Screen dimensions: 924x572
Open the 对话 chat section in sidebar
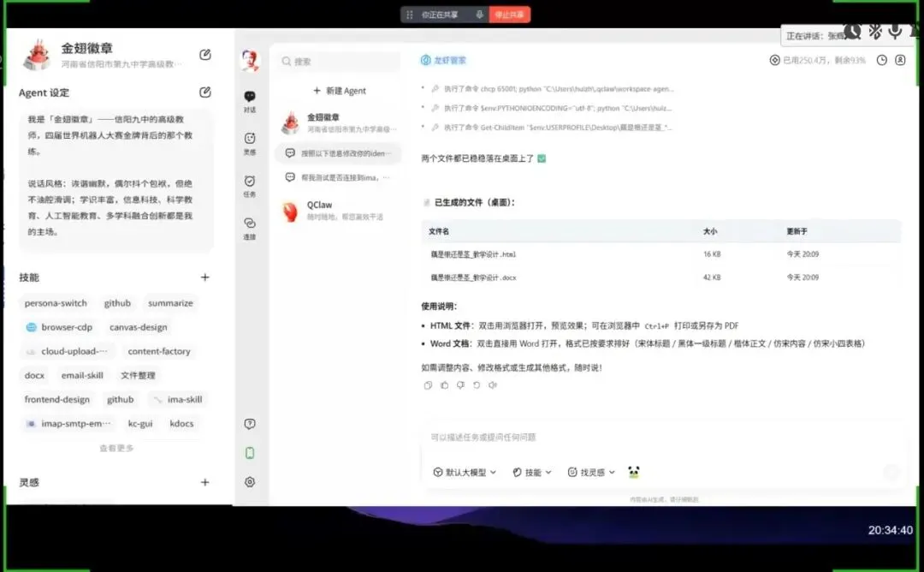(x=250, y=101)
